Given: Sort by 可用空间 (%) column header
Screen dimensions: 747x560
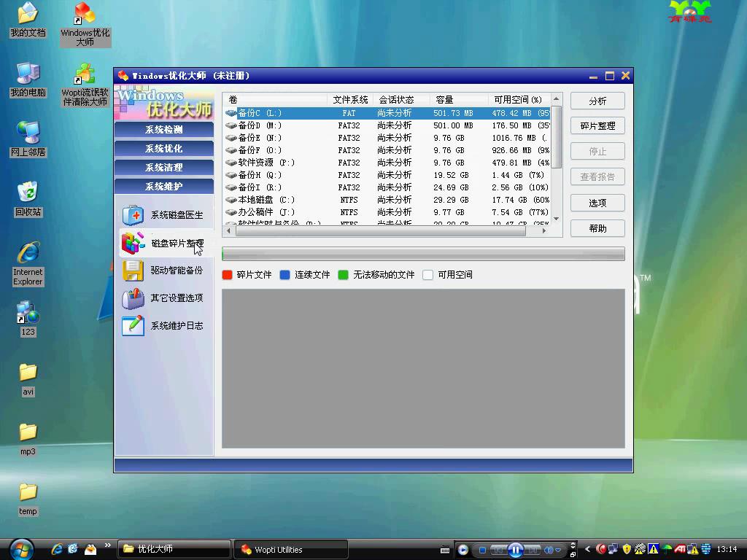Looking at the screenshot, I should 519,99.
